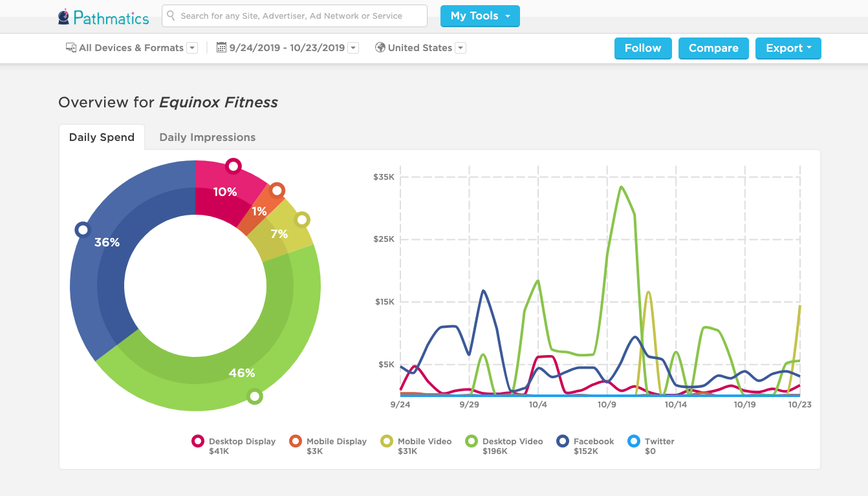Viewport: 868px width, 496px height.
Task: Click the Mobile Display donut marker
Action: 277,190
